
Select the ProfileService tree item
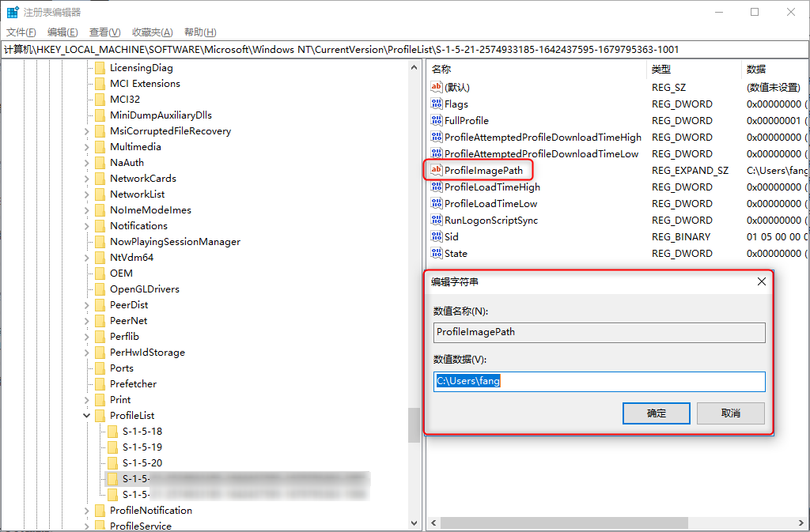(141, 526)
